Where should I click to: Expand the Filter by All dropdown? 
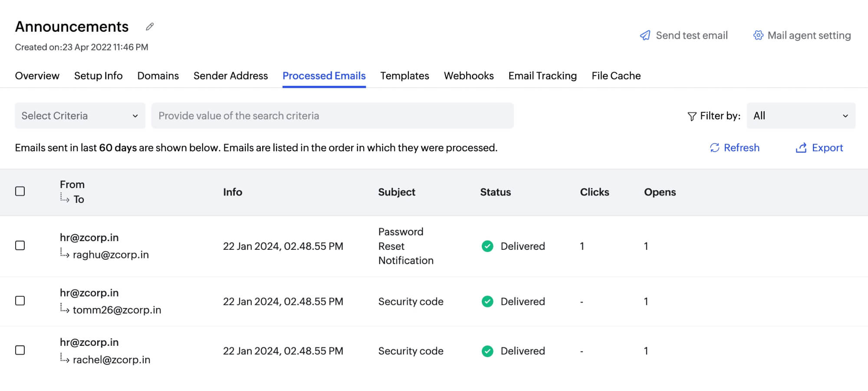click(x=801, y=116)
